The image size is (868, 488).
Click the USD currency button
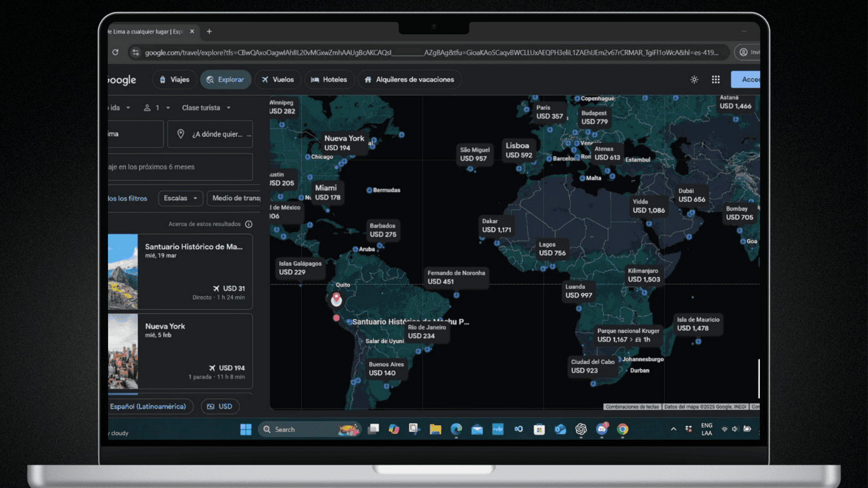click(220, 406)
